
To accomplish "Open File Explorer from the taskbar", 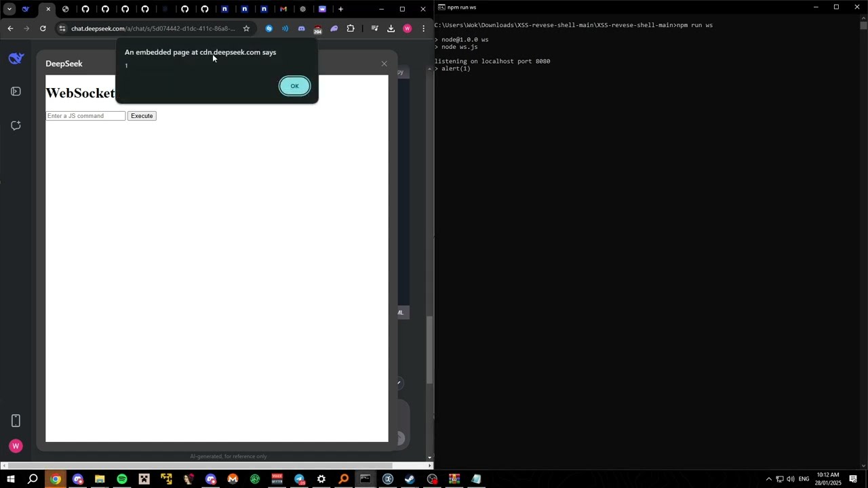I will (x=100, y=479).
